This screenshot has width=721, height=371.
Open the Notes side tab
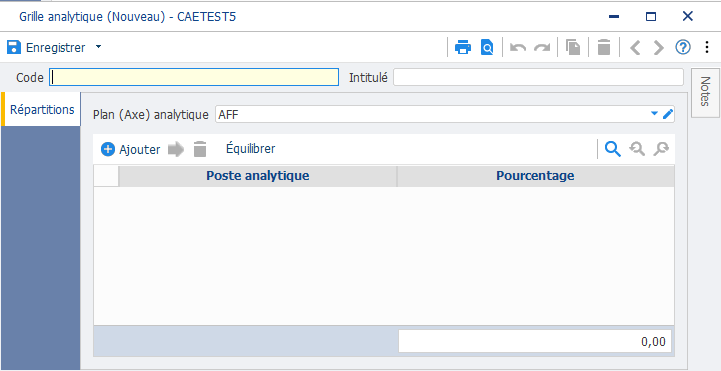pos(705,92)
